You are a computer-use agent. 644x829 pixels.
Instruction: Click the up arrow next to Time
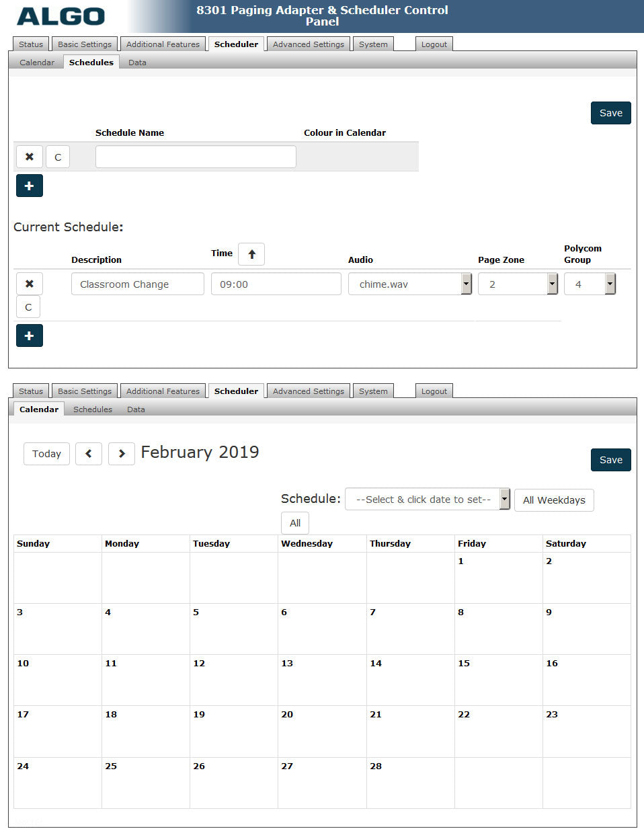click(251, 254)
